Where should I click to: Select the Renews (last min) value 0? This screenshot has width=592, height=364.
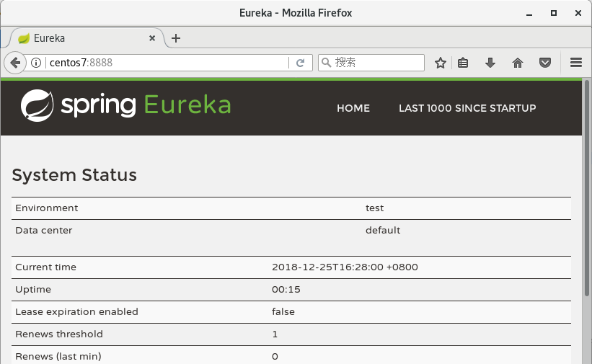click(275, 357)
